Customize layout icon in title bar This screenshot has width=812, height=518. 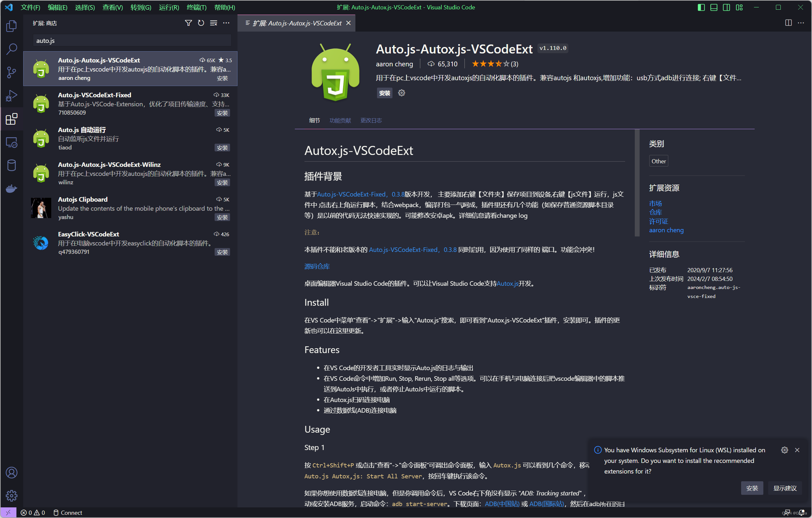pos(739,7)
